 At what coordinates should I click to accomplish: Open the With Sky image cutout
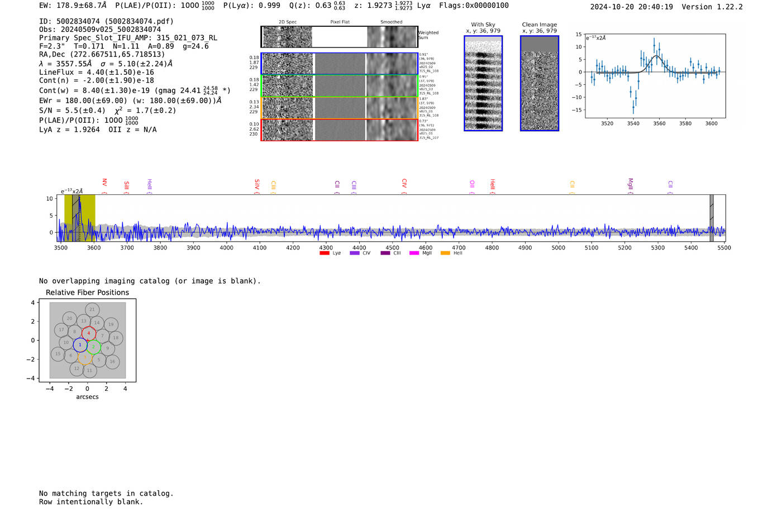pos(483,83)
